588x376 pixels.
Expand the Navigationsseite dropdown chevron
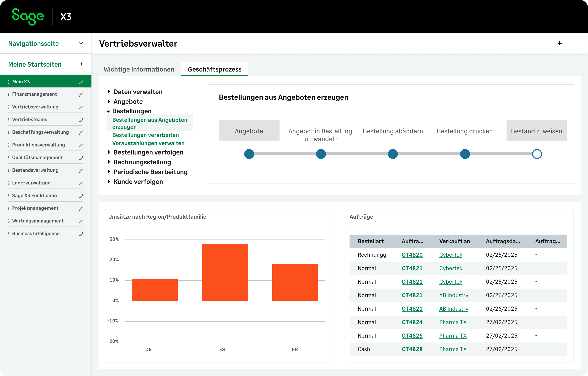[x=81, y=43]
